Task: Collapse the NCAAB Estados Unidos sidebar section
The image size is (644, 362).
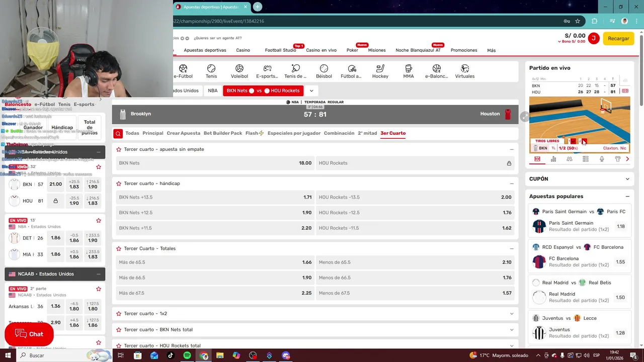Action: tap(98, 274)
